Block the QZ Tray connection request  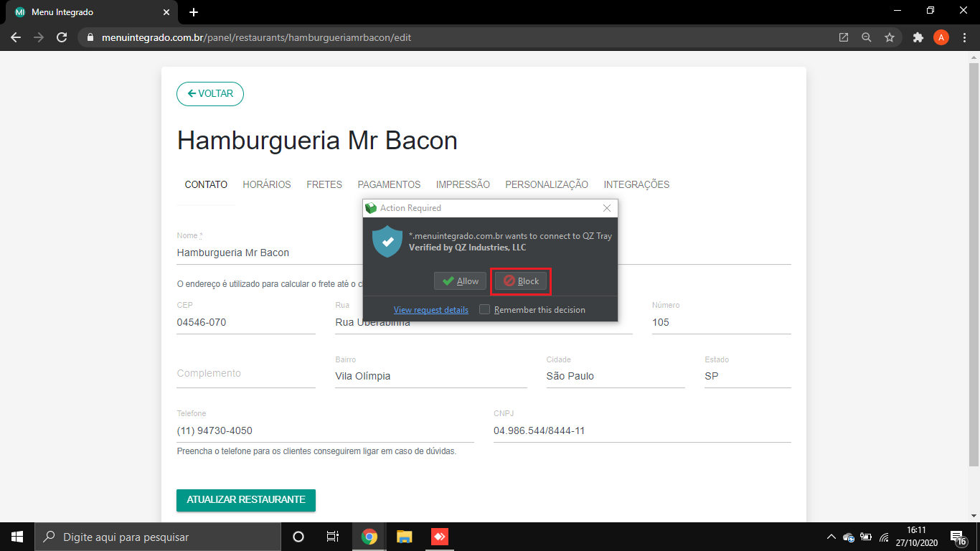[521, 281]
